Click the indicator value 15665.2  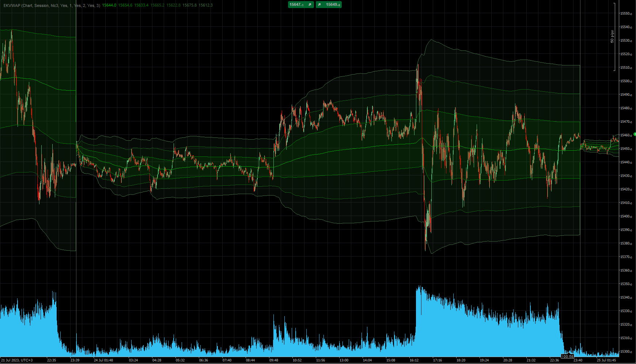158,5
